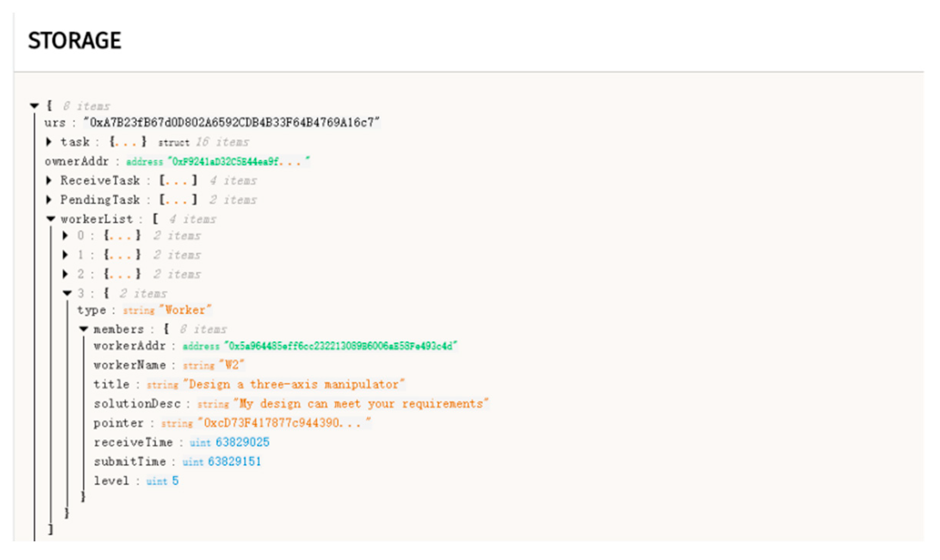Collapse workerList item 3

click(x=68, y=293)
